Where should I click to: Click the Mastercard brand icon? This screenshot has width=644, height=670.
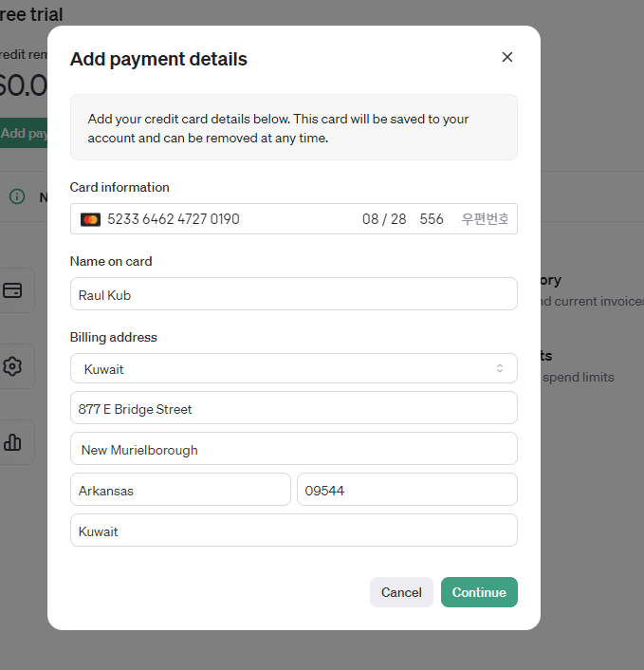coord(90,219)
